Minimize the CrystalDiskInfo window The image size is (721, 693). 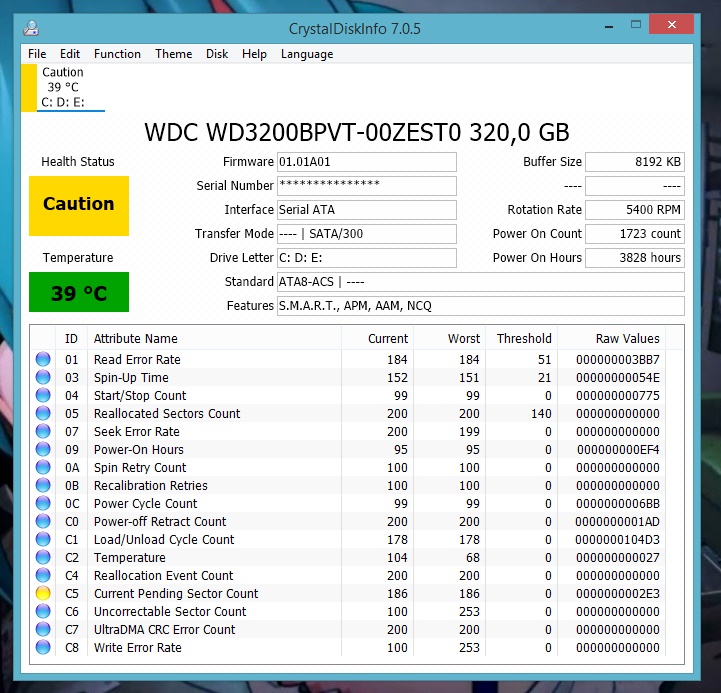[609, 27]
